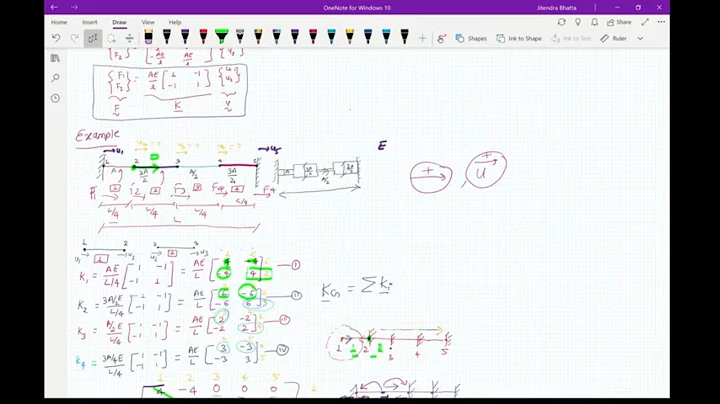The image size is (720, 404).
Task: Select the rainbow-tipped pen
Action: pyautogui.click(x=258, y=37)
